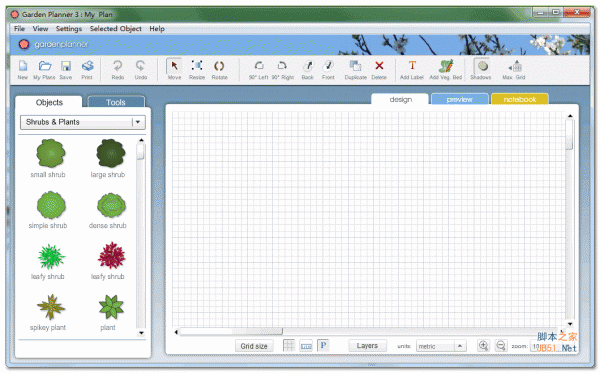
Task: Zoom in with magnifier plus icon
Action: 483,346
